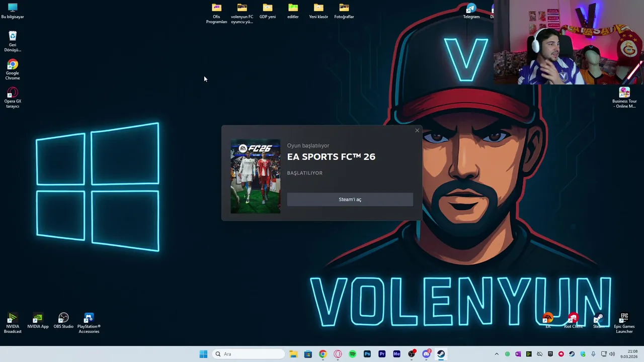Select the Telegram desktop shortcut
The height and width of the screenshot is (362, 644).
(471, 11)
